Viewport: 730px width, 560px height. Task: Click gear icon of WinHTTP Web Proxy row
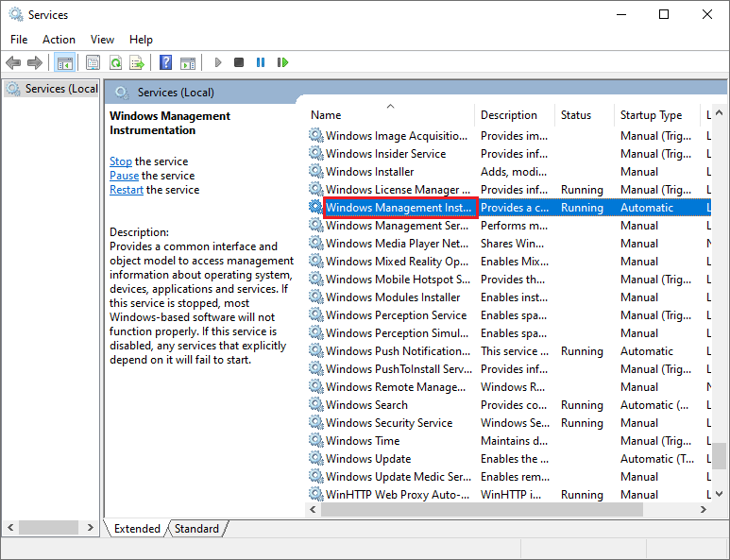tap(316, 494)
